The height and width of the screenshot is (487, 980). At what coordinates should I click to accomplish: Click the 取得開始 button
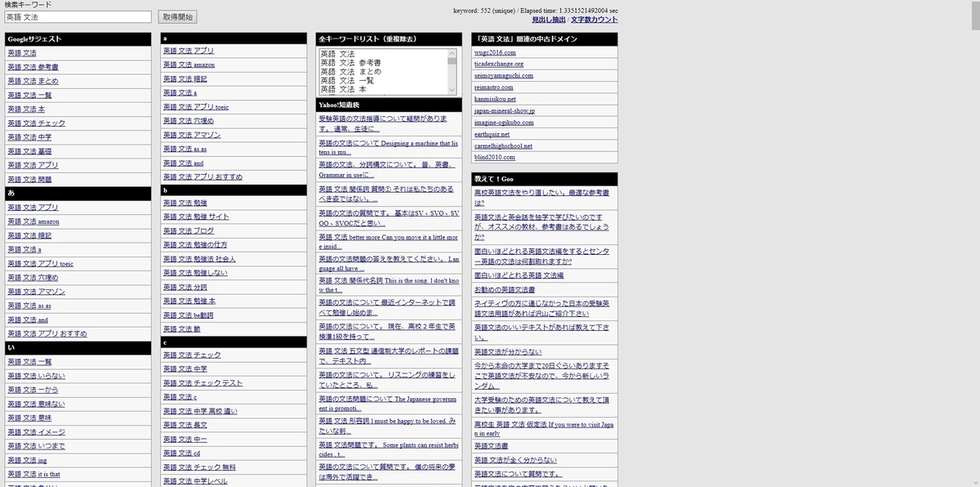178,16
